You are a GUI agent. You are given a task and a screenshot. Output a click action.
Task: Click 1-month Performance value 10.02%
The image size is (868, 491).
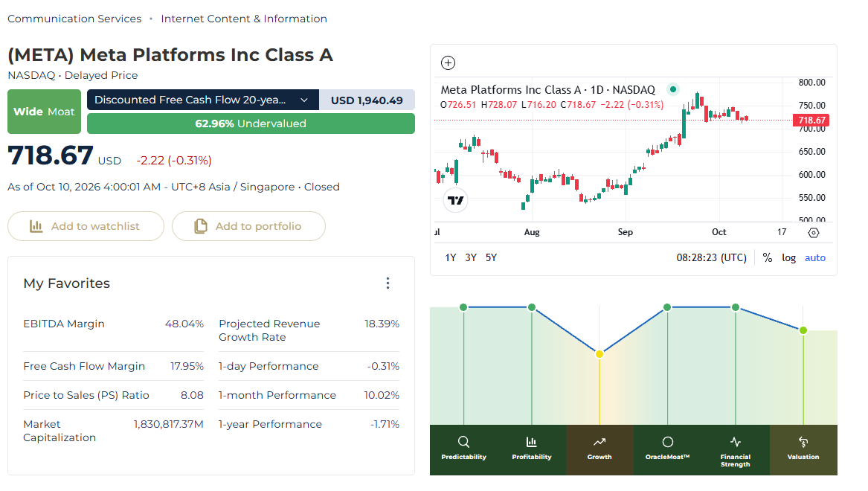[382, 395]
